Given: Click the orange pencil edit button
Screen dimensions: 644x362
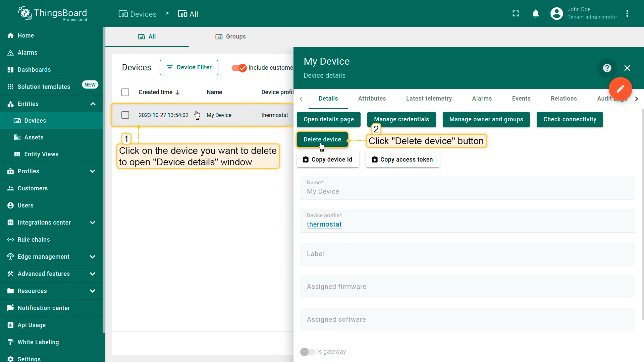Looking at the screenshot, I should point(620,89).
